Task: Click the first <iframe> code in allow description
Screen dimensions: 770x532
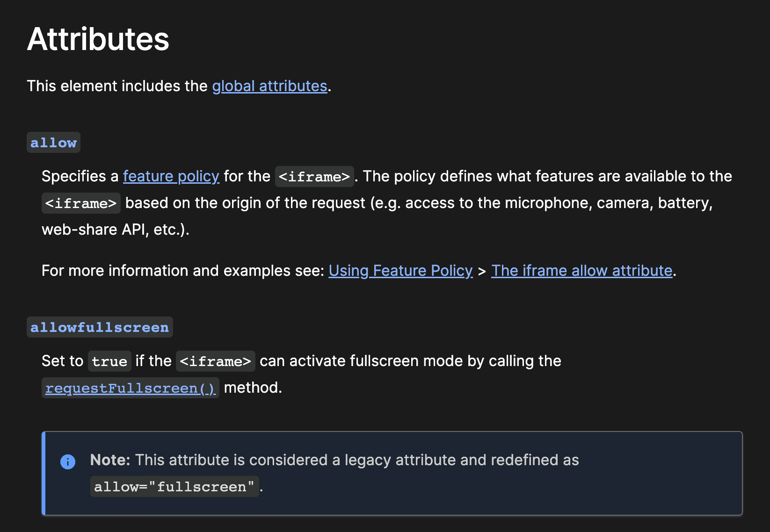Action: pos(314,177)
